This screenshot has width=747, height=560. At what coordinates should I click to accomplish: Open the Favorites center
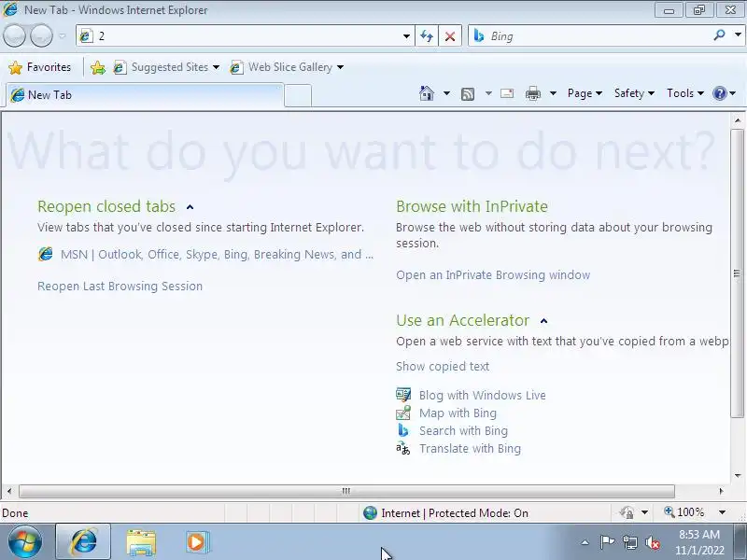[x=40, y=67]
